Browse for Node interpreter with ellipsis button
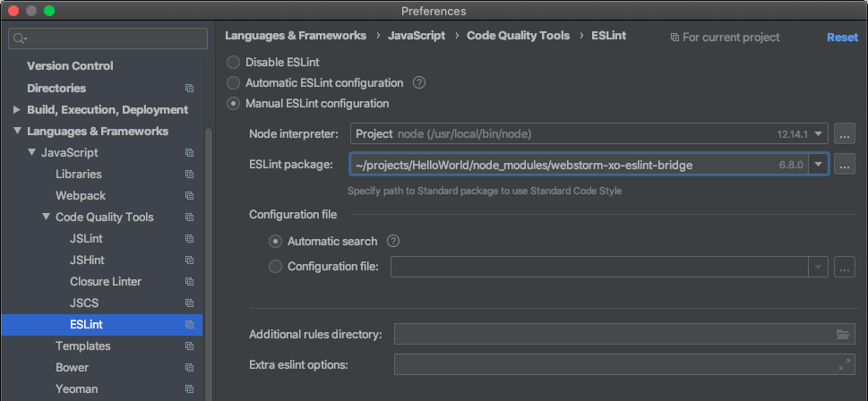Image resolution: width=868 pixels, height=401 pixels. pyautogui.click(x=844, y=134)
